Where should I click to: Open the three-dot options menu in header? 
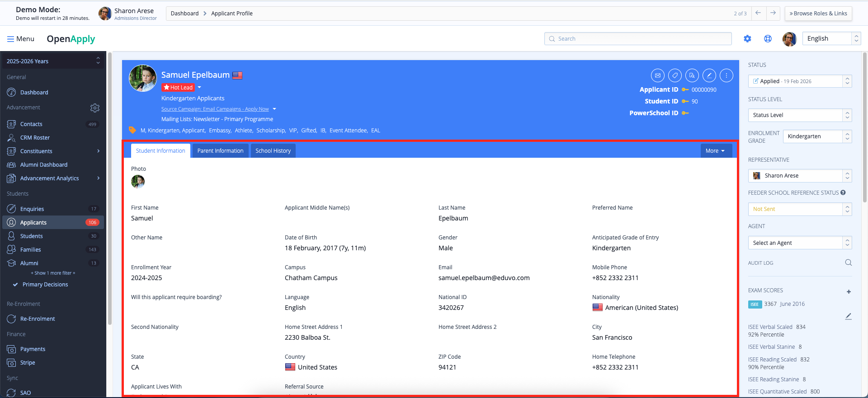pos(726,75)
